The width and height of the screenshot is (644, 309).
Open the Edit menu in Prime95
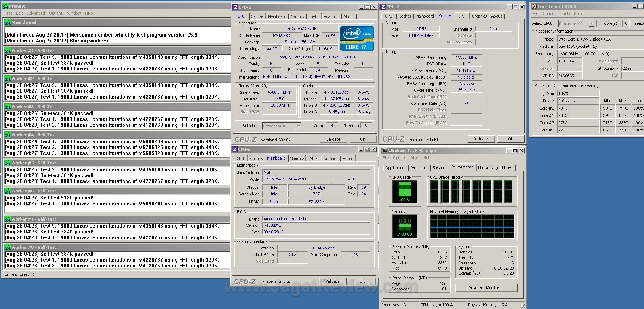19,13
